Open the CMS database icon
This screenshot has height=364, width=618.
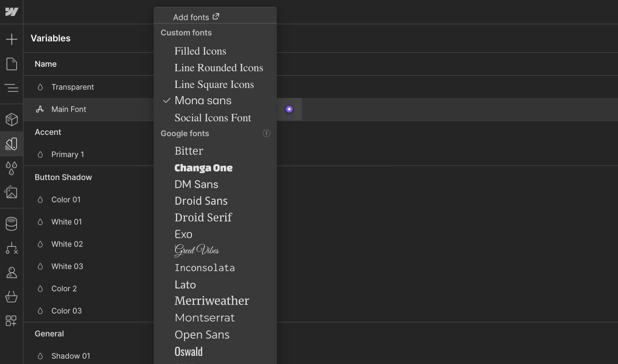[12, 224]
